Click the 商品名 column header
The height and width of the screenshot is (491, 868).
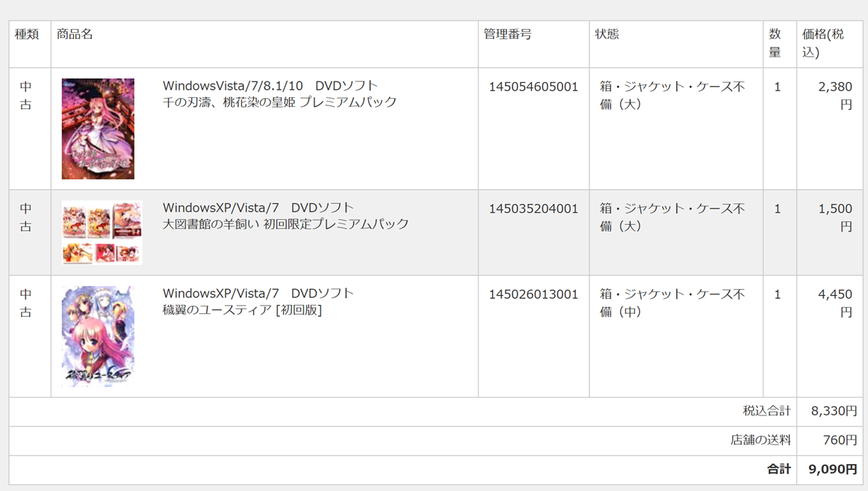[75, 34]
